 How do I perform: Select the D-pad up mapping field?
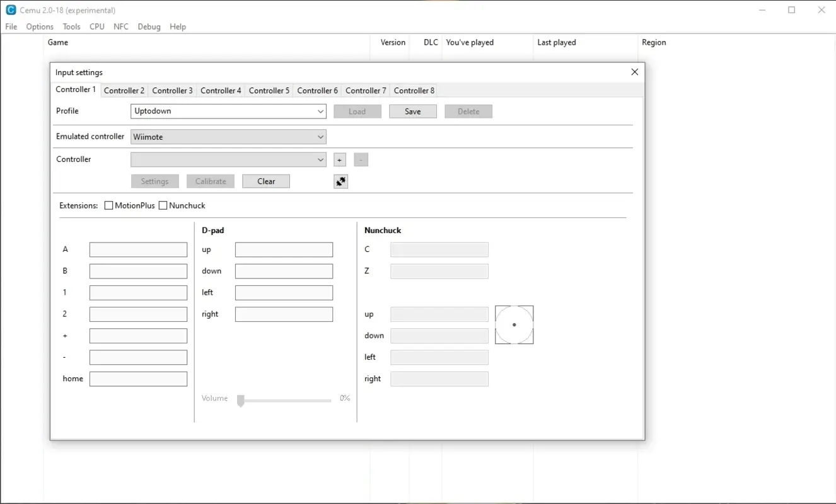(284, 250)
